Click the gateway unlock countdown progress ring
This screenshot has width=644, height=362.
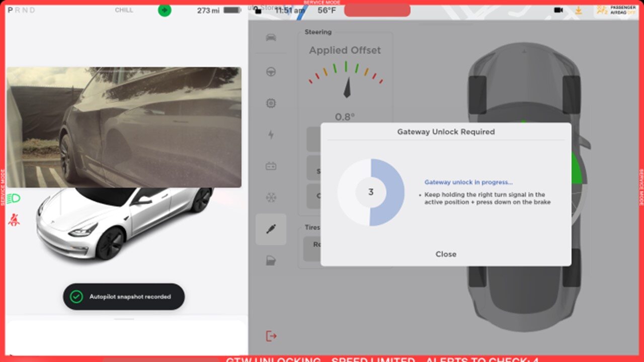click(371, 192)
